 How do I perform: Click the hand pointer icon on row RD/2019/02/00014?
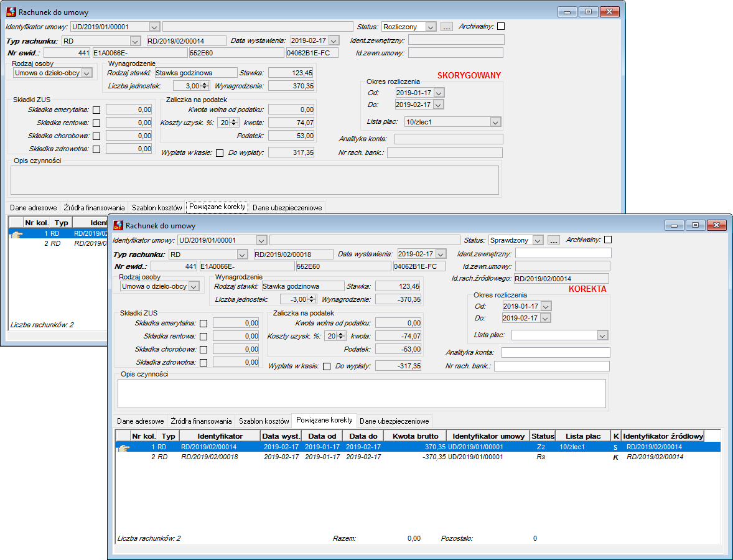pyautogui.click(x=123, y=447)
